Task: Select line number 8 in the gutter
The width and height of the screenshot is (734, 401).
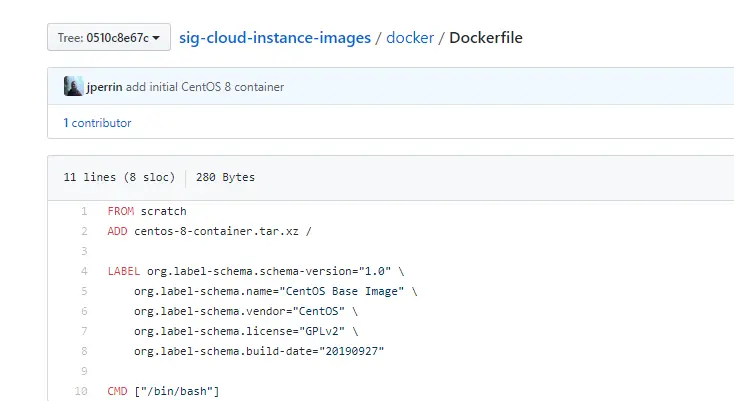Action: (85, 351)
